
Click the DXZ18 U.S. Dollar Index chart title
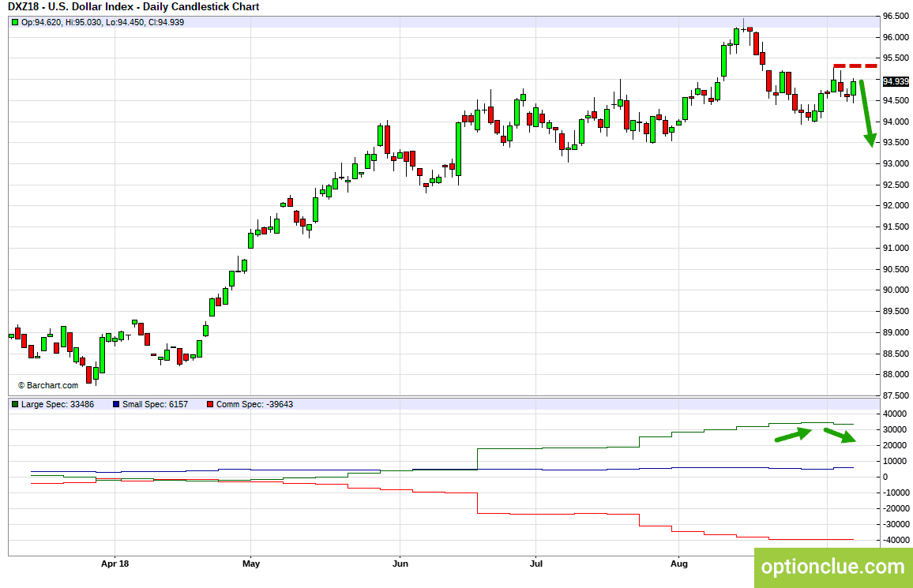point(133,7)
